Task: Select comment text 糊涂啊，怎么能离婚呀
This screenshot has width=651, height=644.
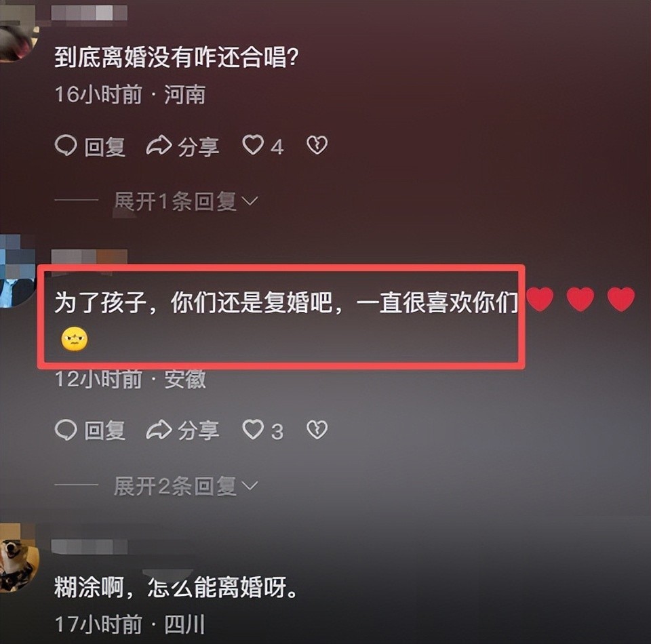Action: (176, 588)
